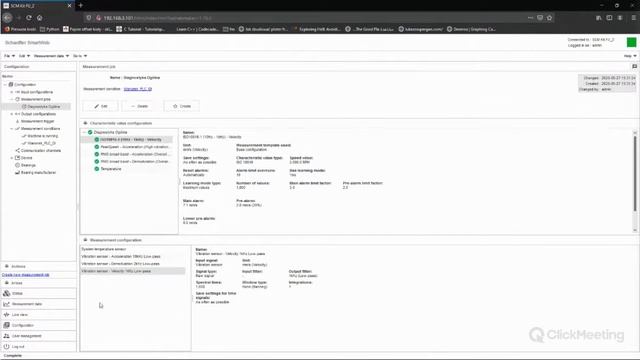Open Measurement data section in sidebar
This screenshot has height=360, width=640.
coord(38,304)
